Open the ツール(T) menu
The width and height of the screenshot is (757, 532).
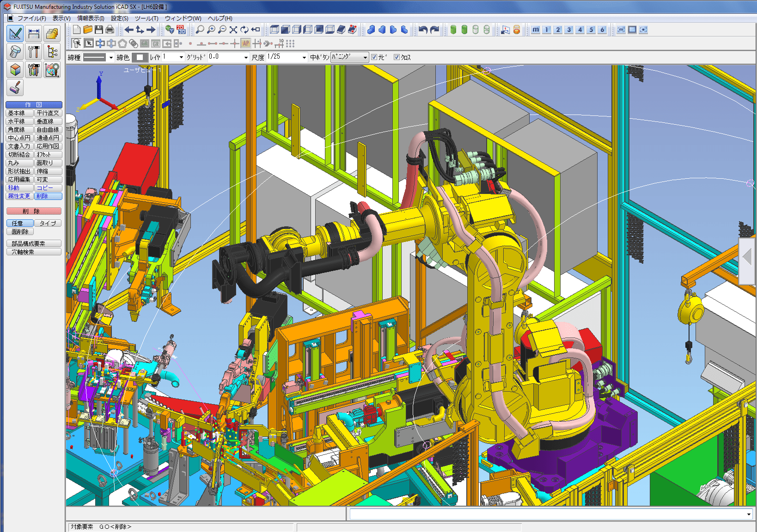click(147, 18)
